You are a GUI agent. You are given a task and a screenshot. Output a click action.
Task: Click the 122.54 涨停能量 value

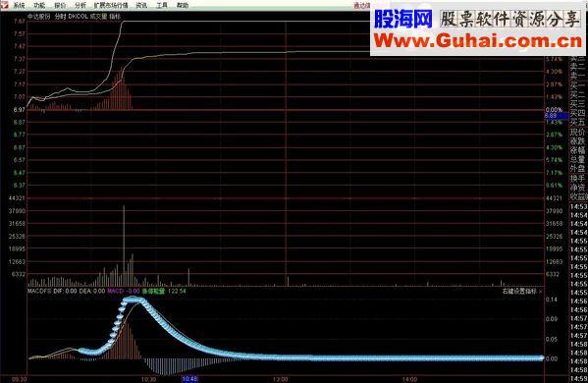177,291
